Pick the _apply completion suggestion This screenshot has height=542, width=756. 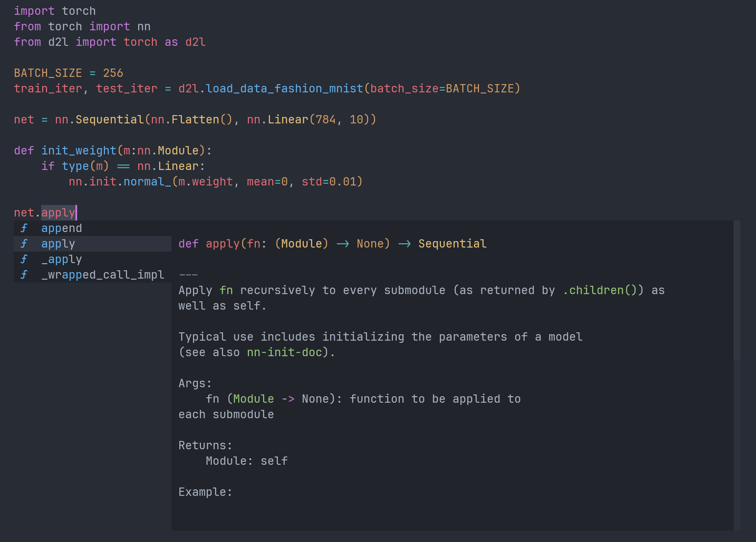(62, 259)
